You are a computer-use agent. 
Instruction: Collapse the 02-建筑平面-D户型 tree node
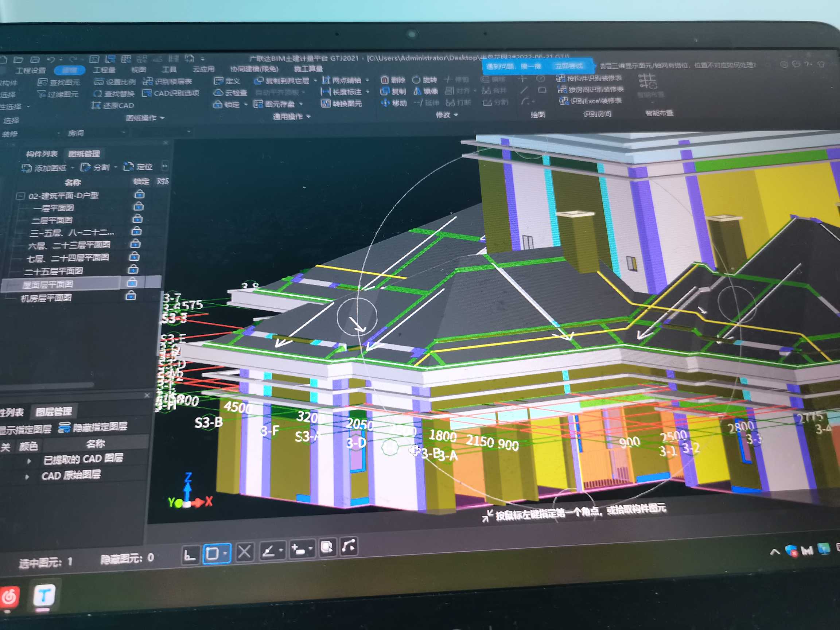pyautogui.click(x=20, y=197)
